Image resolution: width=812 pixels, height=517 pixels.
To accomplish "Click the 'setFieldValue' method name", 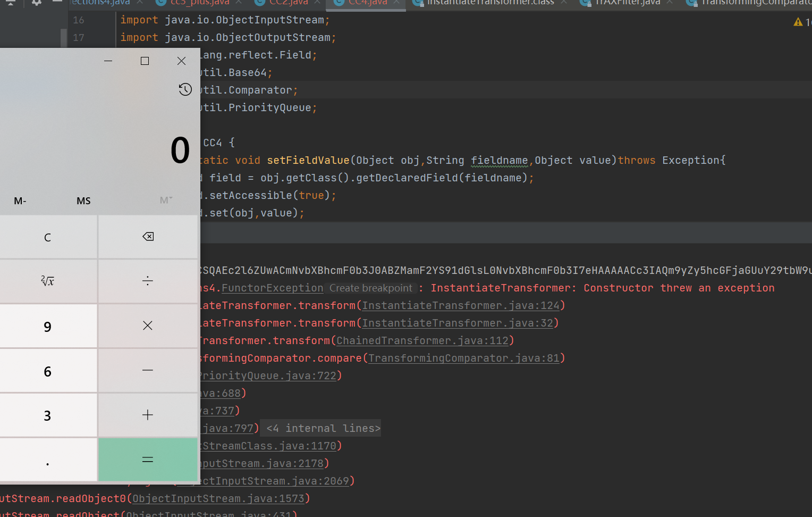I will coord(308,160).
